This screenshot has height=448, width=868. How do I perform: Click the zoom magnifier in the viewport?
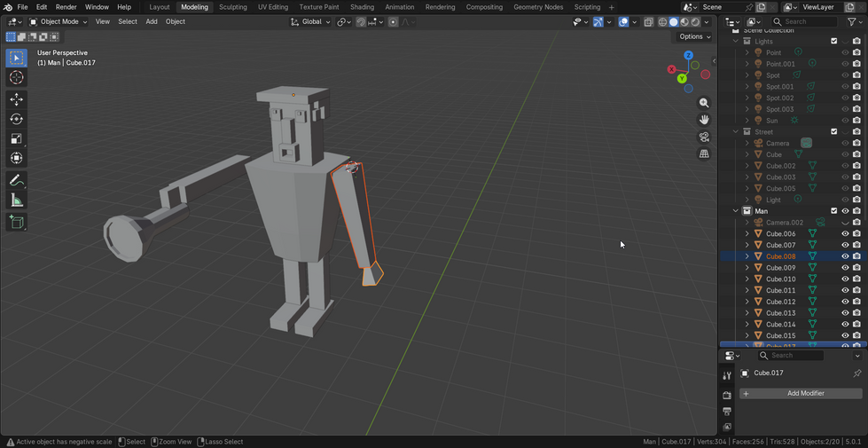point(704,103)
